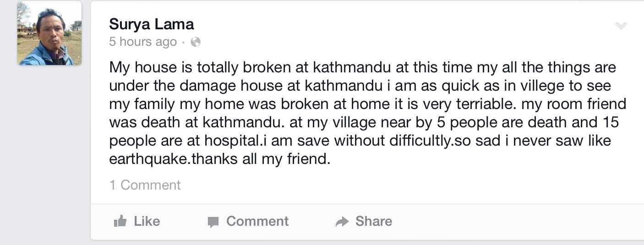The width and height of the screenshot is (644, 245).
Task: Visit the Surya Lama profile name link
Action: (151, 24)
